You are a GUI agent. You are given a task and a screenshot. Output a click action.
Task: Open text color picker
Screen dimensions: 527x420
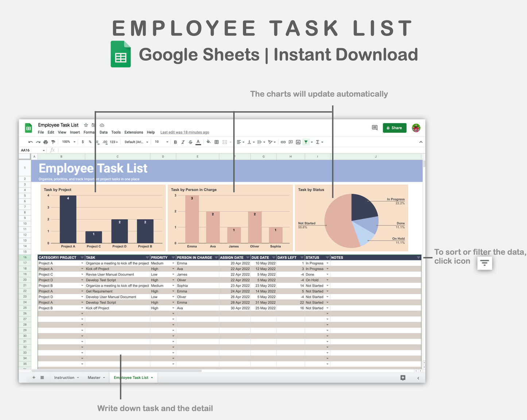[198, 142]
